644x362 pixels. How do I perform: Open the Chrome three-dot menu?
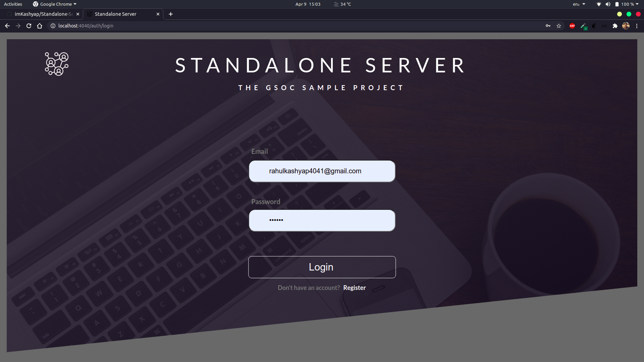point(637,26)
